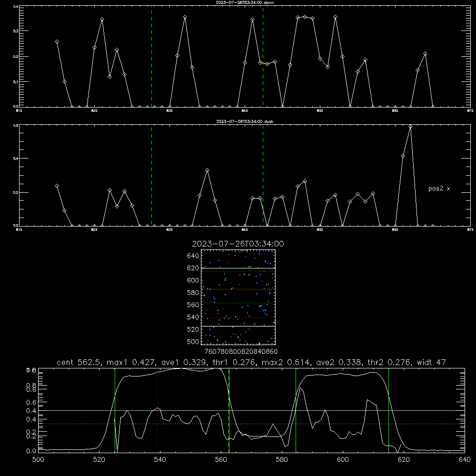This screenshot has height=476, width=476.
Task: Click the bottom plot x-axis label 500
Action: (38, 460)
